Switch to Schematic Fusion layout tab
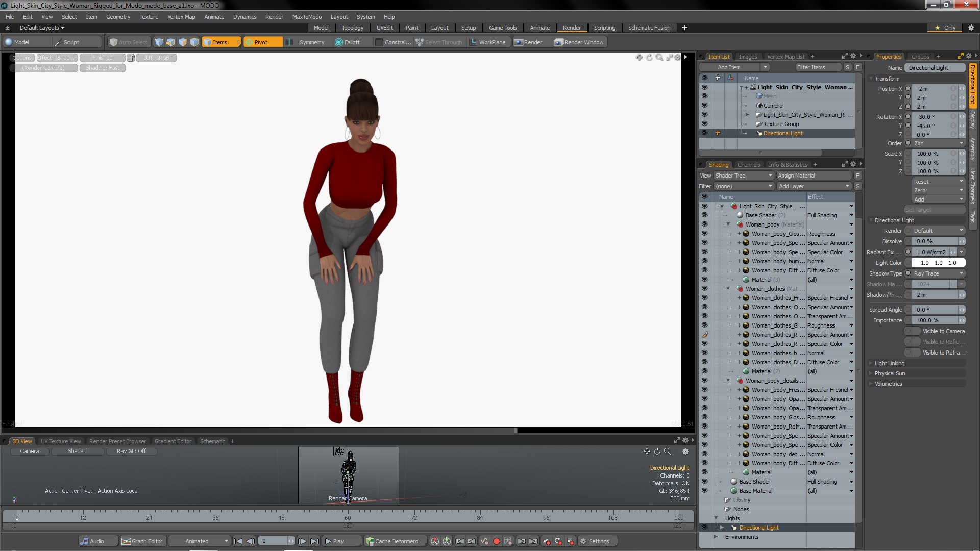 [x=649, y=28]
